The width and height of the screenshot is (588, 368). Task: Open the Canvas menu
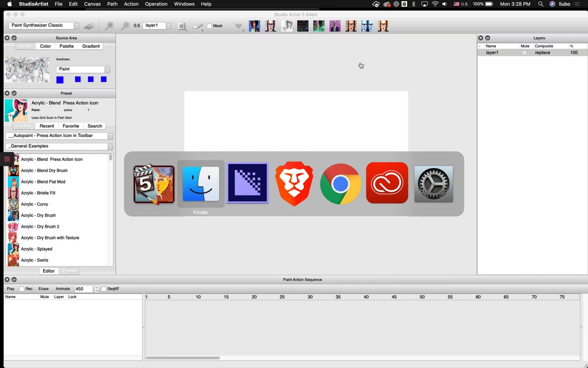point(92,4)
